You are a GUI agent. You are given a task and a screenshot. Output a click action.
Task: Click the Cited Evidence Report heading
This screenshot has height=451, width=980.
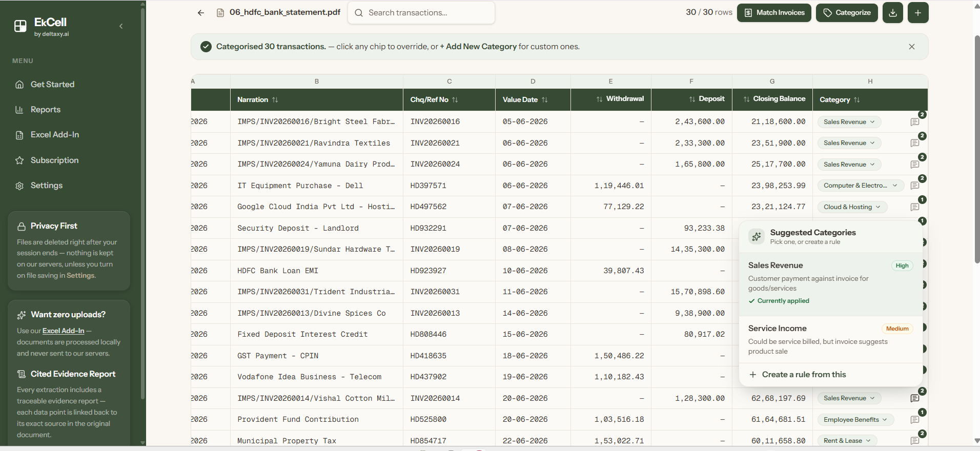tap(73, 374)
